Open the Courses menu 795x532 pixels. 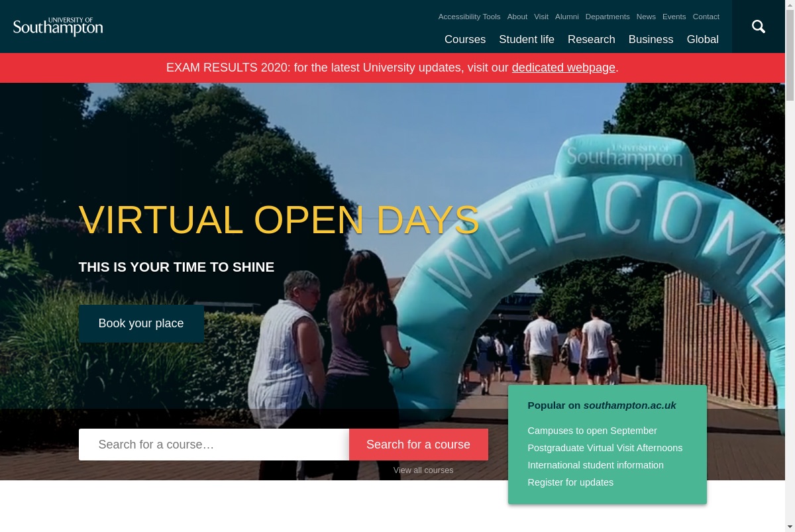pos(465,39)
